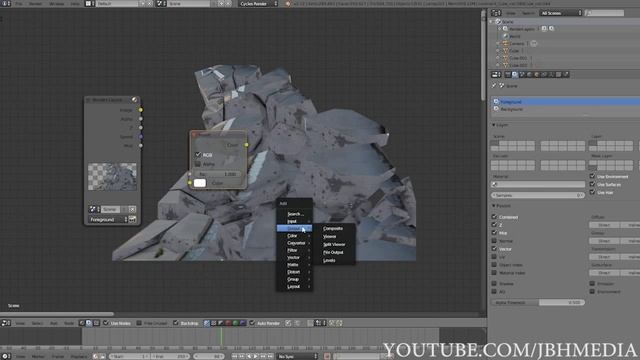Click the Glossy Direct pass button

pyautogui.click(x=604, y=241)
